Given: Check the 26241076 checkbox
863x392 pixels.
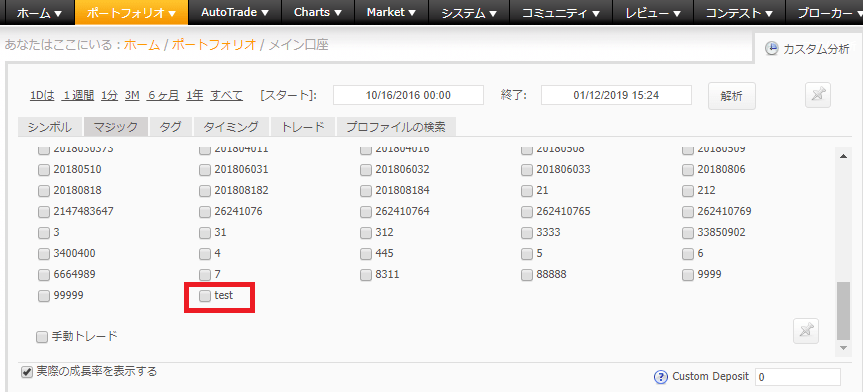Looking at the screenshot, I should pyautogui.click(x=205, y=212).
